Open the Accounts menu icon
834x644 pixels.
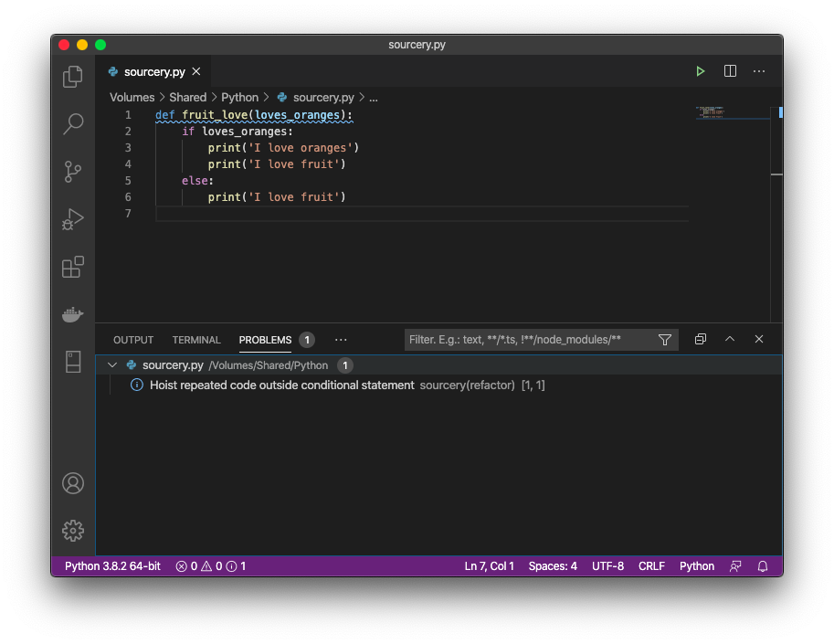(73, 483)
